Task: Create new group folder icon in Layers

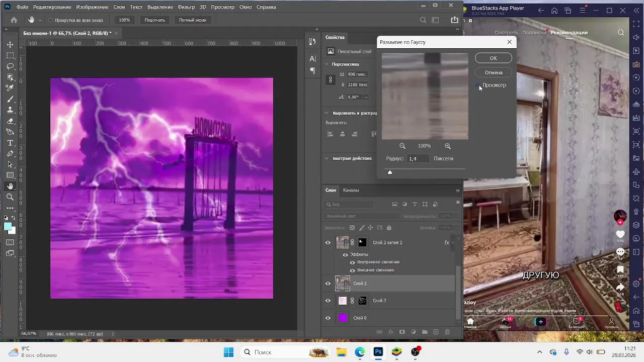Action: pyautogui.click(x=425, y=332)
